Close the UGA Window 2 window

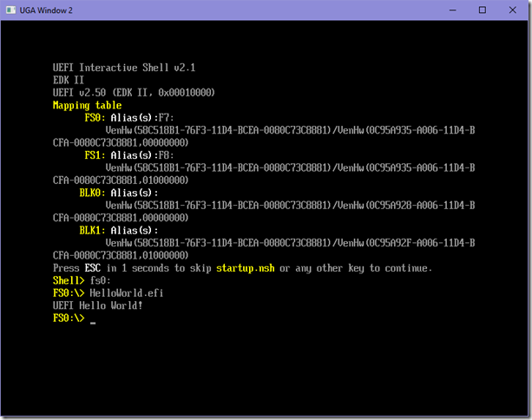[x=513, y=10]
